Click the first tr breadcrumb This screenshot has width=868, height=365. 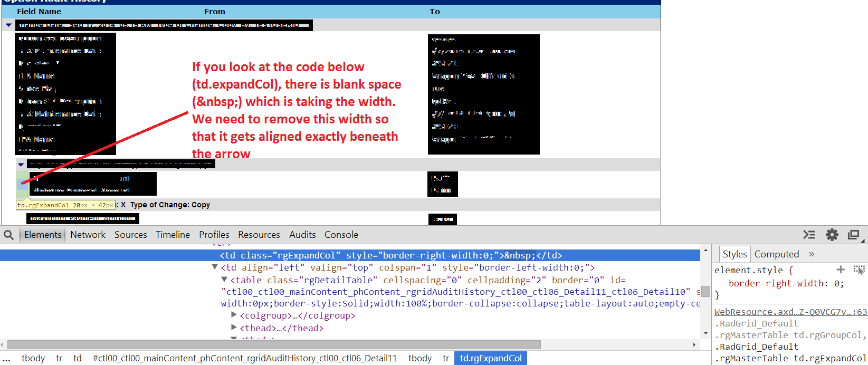click(x=59, y=358)
